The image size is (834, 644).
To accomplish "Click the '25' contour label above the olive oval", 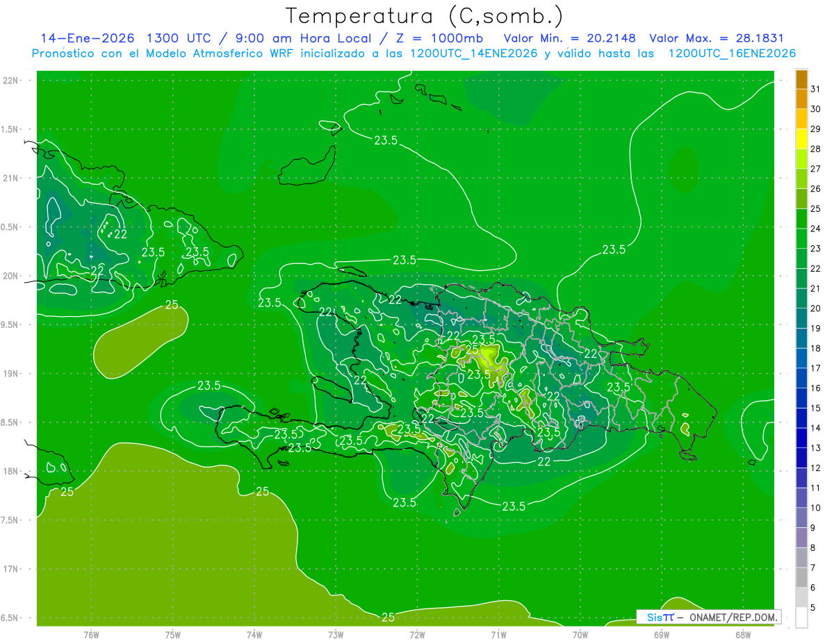I will click(172, 304).
